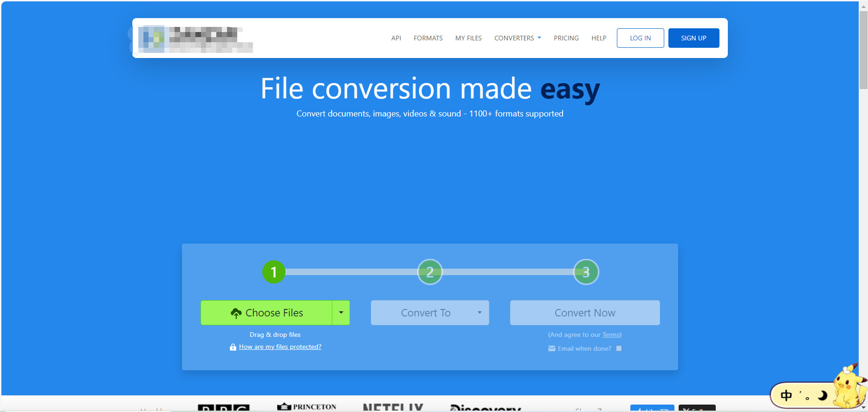Click the Convert Now button
The image size is (868, 412).
(x=585, y=313)
